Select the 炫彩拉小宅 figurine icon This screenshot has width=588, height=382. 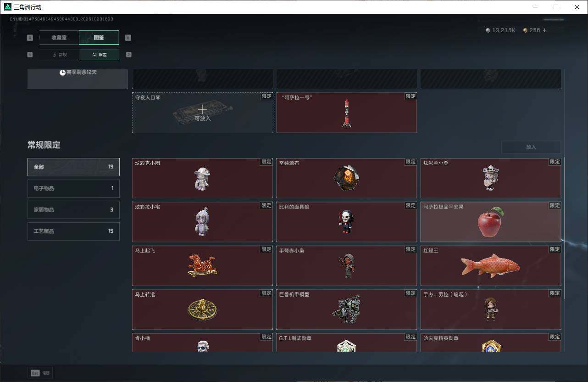pos(202,222)
